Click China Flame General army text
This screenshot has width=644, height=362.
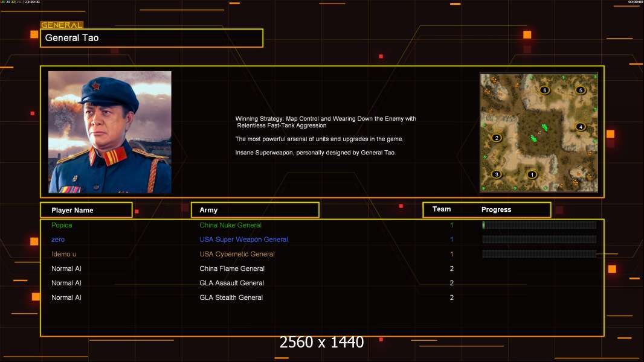pos(232,268)
